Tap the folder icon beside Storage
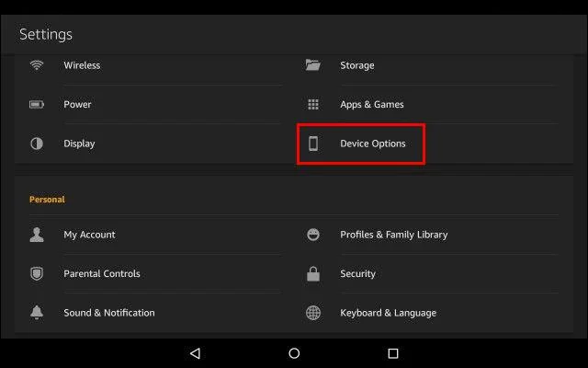This screenshot has height=368, width=588. pyautogui.click(x=312, y=65)
